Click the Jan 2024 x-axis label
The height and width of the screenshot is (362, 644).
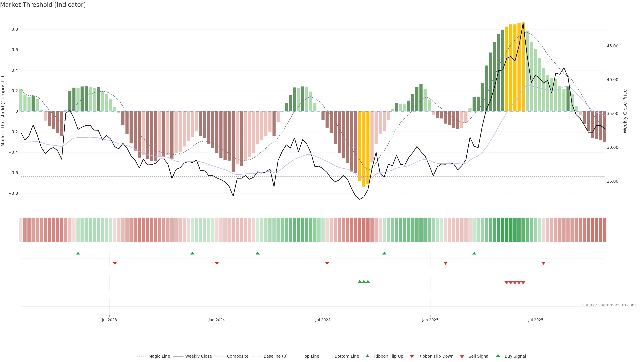217,320
